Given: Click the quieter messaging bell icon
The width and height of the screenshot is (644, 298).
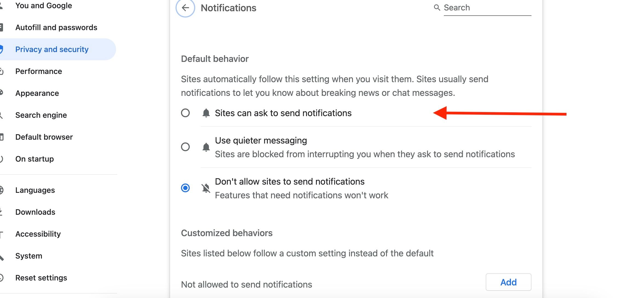Looking at the screenshot, I should coord(205,147).
